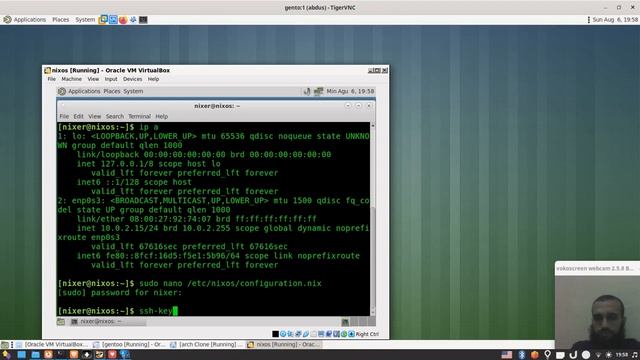Open the nixos guest clock Min Agu 6, 19:58
Screen dimensions: 640x360
point(350,91)
